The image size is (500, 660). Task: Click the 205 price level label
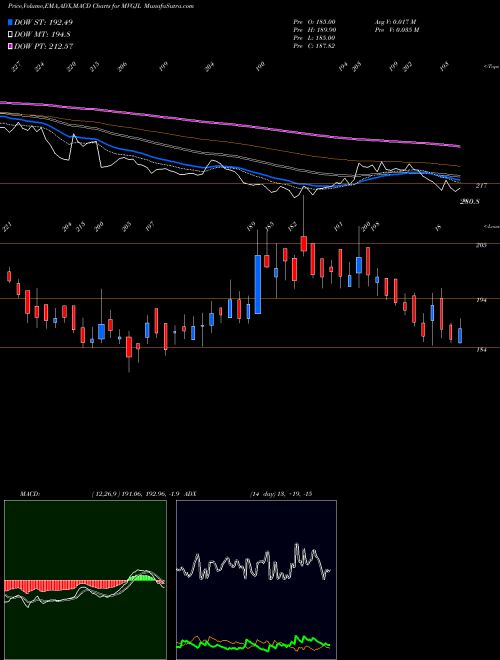481,245
